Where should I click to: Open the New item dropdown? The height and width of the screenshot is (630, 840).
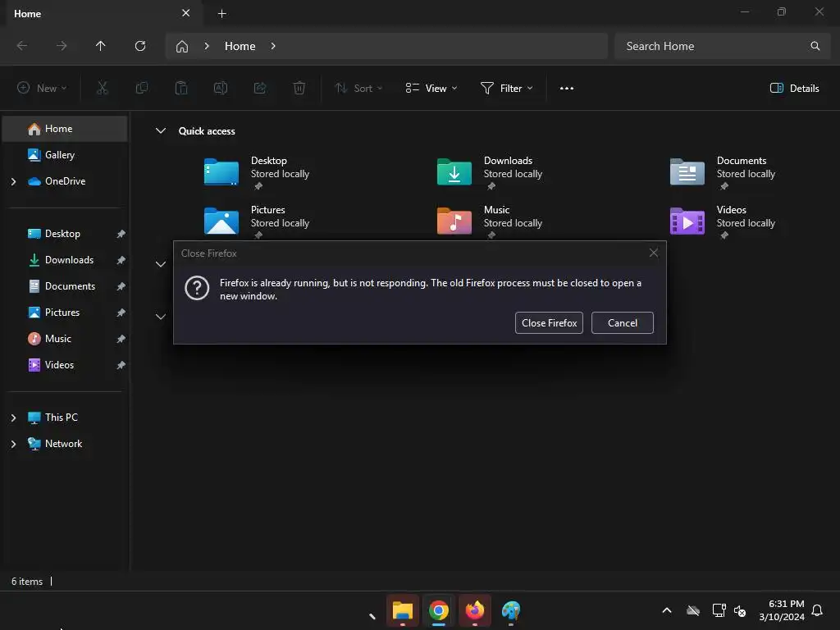42,88
